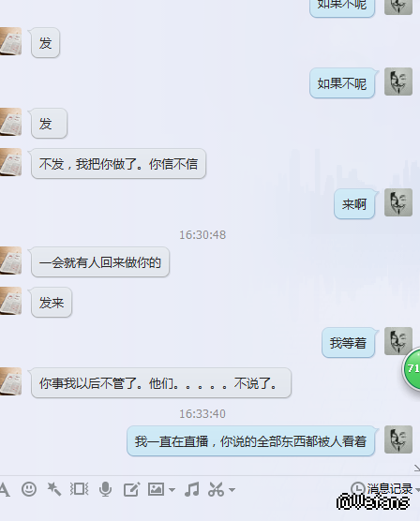Click the green 71 floating ball

[412, 369]
